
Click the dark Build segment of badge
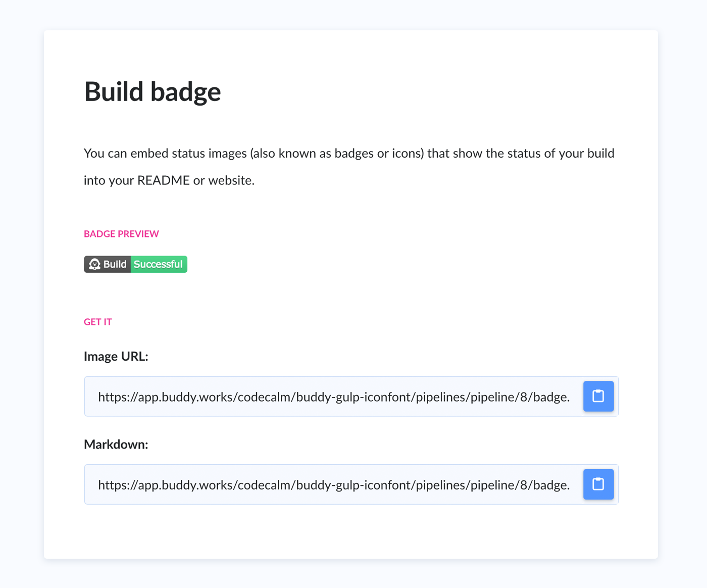(x=108, y=264)
